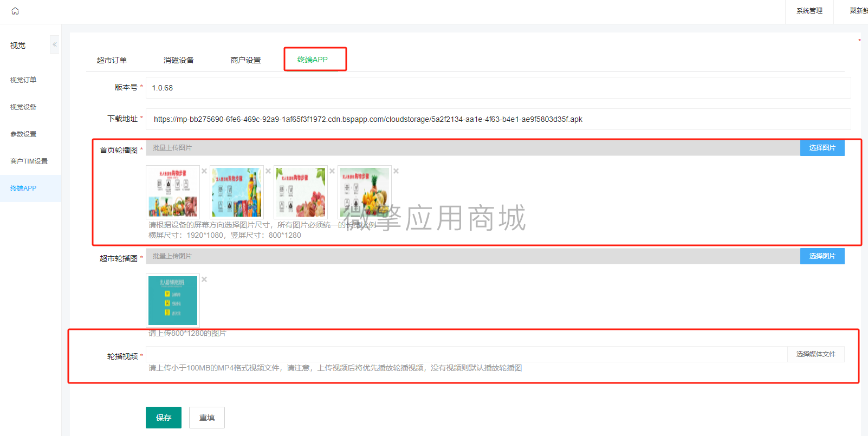Remove the pineapple-fruit 首页轮播图 image

click(x=396, y=171)
